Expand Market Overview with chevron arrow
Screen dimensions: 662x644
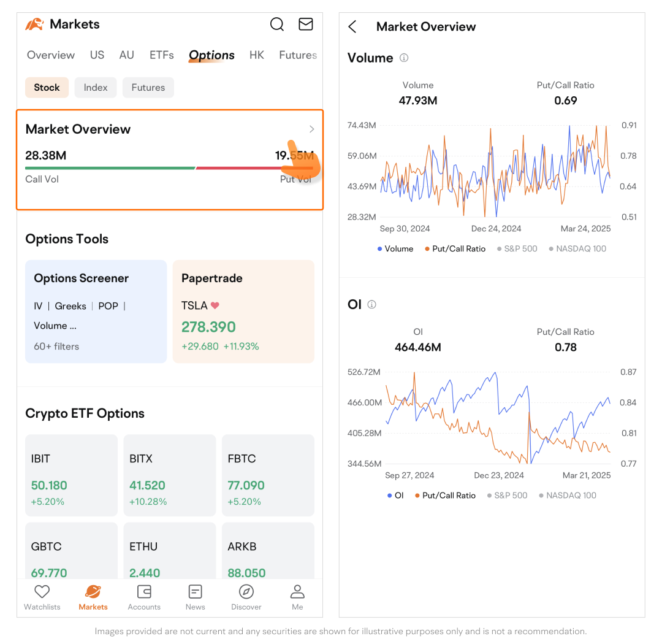pyautogui.click(x=311, y=129)
